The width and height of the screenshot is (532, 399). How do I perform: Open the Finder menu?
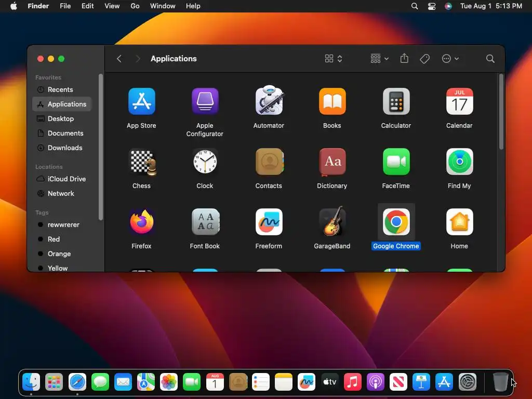tap(38, 6)
